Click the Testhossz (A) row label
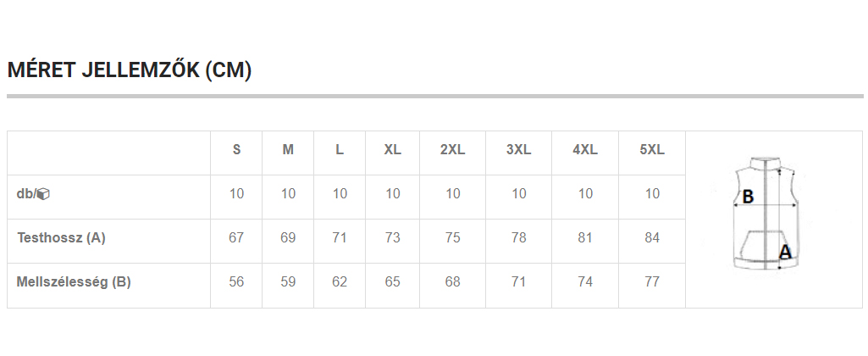Image resolution: width=868 pixels, height=356 pixels. tap(61, 238)
